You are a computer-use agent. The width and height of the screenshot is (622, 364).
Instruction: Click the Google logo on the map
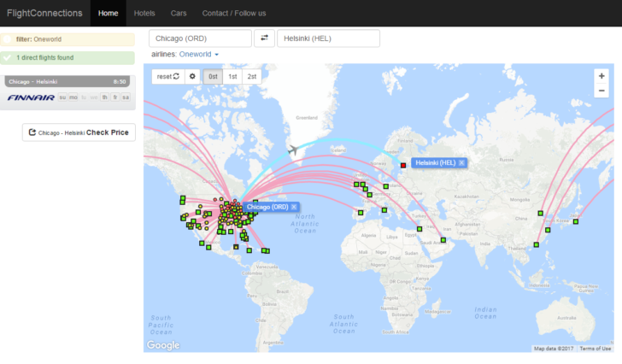[x=163, y=345]
